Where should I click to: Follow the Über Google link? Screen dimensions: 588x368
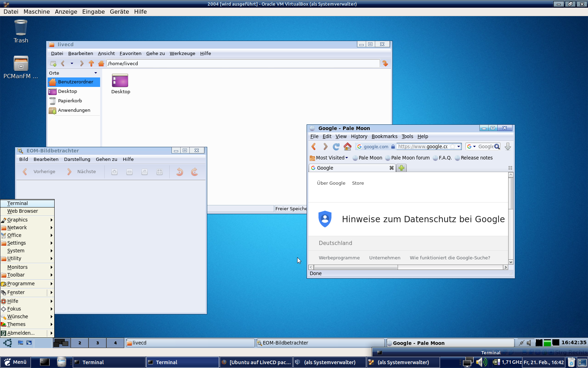[x=331, y=183]
